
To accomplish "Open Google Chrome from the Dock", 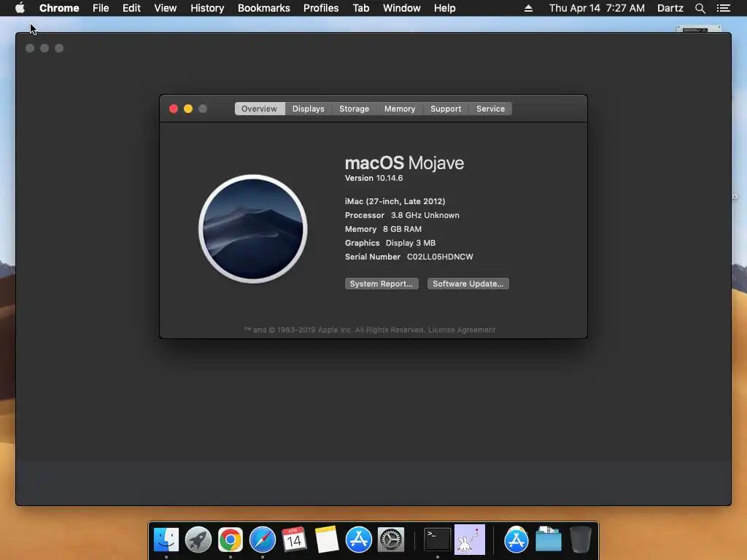I will [x=230, y=540].
